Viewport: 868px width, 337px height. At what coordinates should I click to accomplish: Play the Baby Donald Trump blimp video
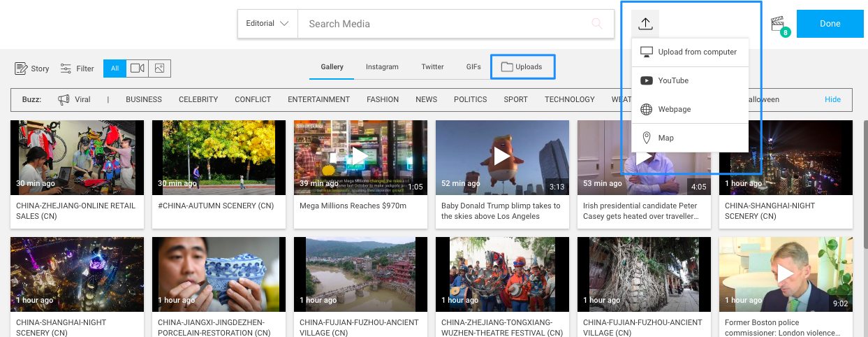pos(502,156)
